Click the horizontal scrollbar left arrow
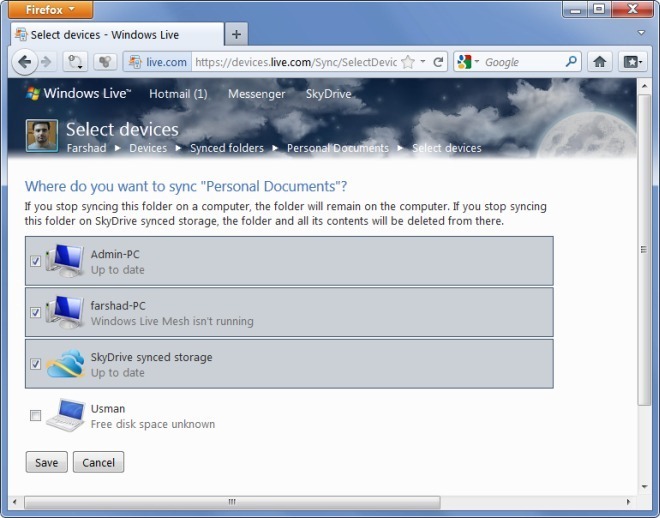This screenshot has height=518, width=660. click(x=15, y=502)
